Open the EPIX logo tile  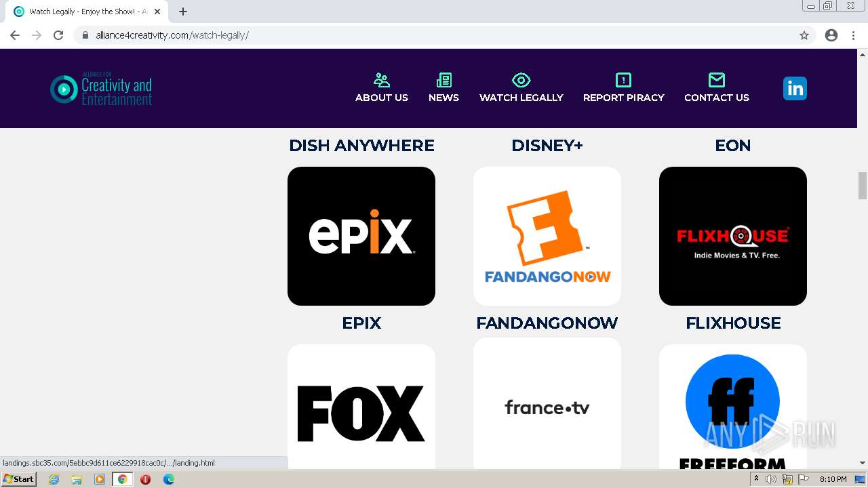(361, 236)
